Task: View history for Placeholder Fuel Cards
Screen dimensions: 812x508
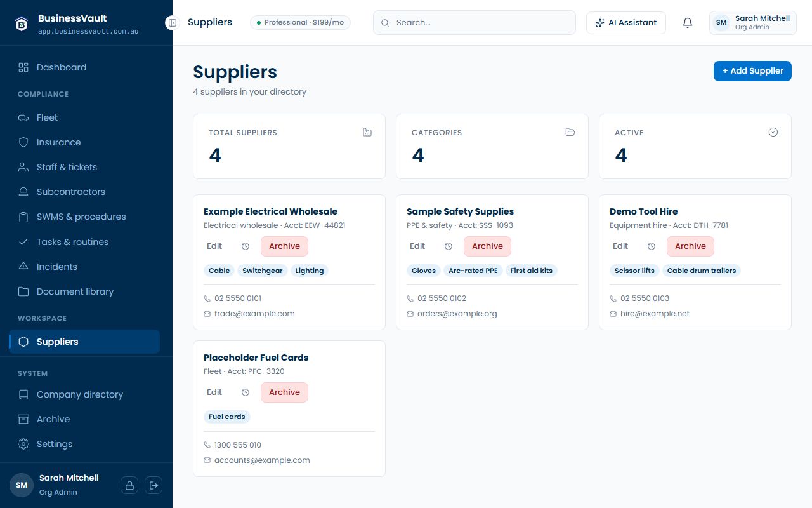Action: tap(246, 392)
